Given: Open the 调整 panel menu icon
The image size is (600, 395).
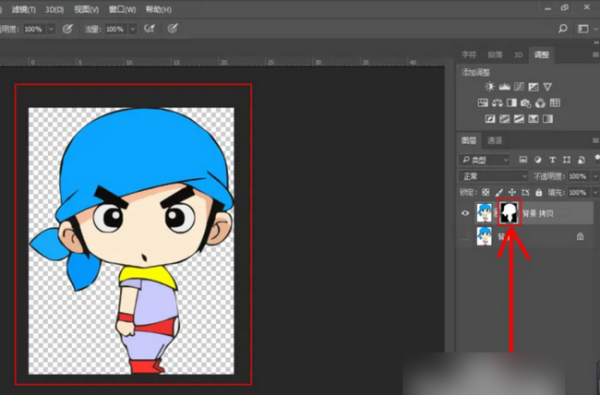Looking at the screenshot, I should pyautogui.click(x=595, y=55).
